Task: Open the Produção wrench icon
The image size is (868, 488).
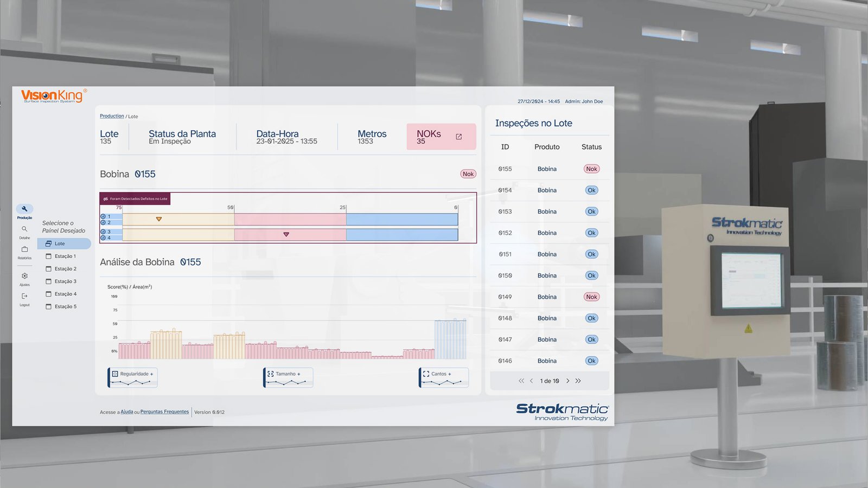Action: (x=24, y=209)
